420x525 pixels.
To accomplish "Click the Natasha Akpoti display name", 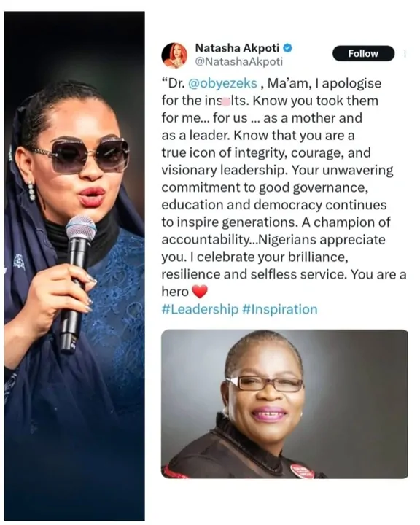I will pos(237,48).
